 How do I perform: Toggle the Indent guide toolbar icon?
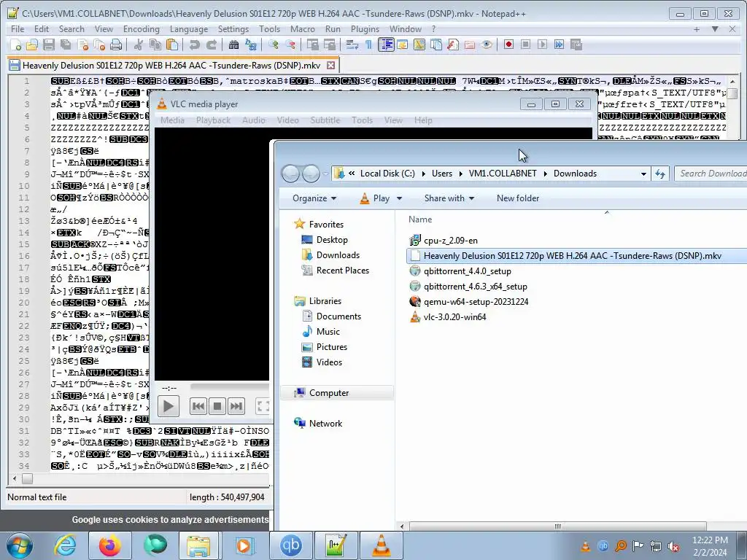pos(385,44)
